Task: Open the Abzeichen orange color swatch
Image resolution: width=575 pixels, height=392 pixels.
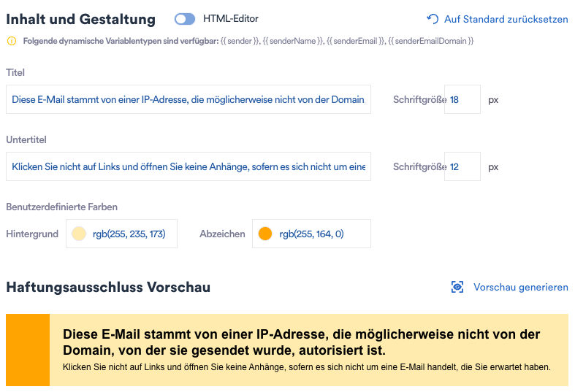Action: (265, 234)
